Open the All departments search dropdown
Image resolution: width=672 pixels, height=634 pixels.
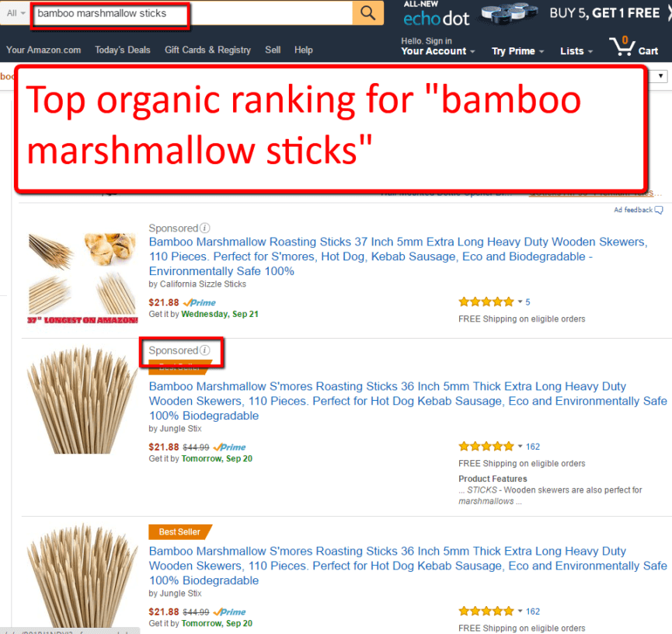[16, 13]
